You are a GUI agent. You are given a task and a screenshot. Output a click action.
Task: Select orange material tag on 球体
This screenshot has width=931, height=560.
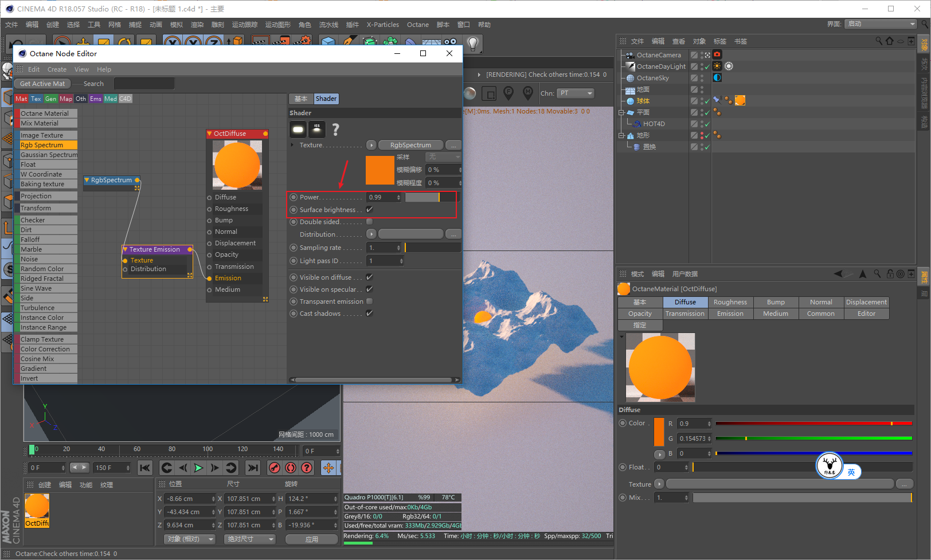tap(740, 100)
